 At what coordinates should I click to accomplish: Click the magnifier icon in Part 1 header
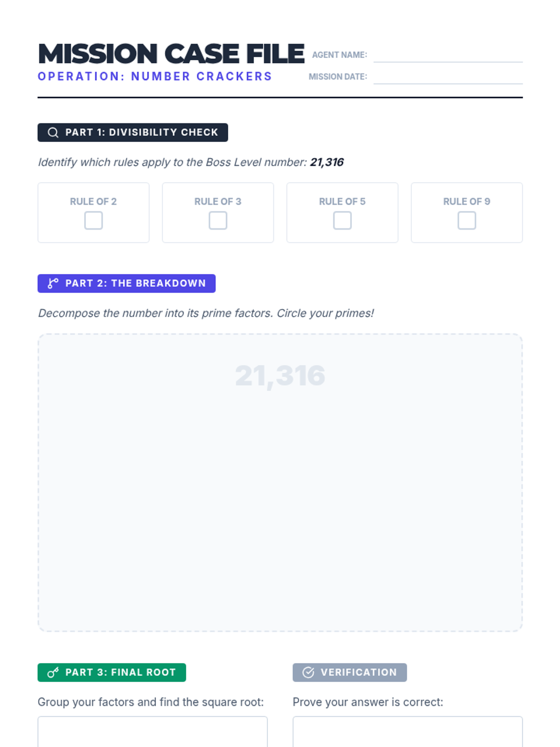pos(53,133)
